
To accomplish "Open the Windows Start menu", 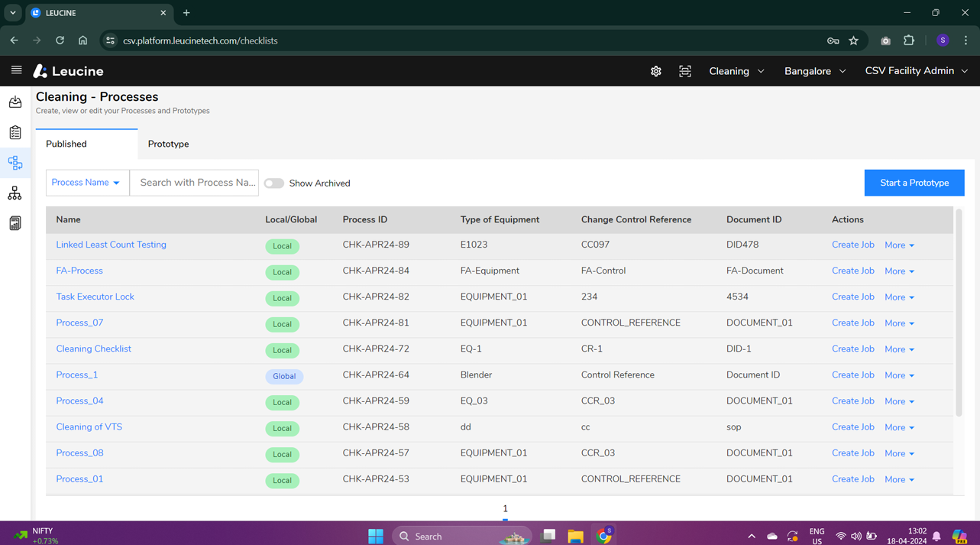I will pyautogui.click(x=376, y=536).
